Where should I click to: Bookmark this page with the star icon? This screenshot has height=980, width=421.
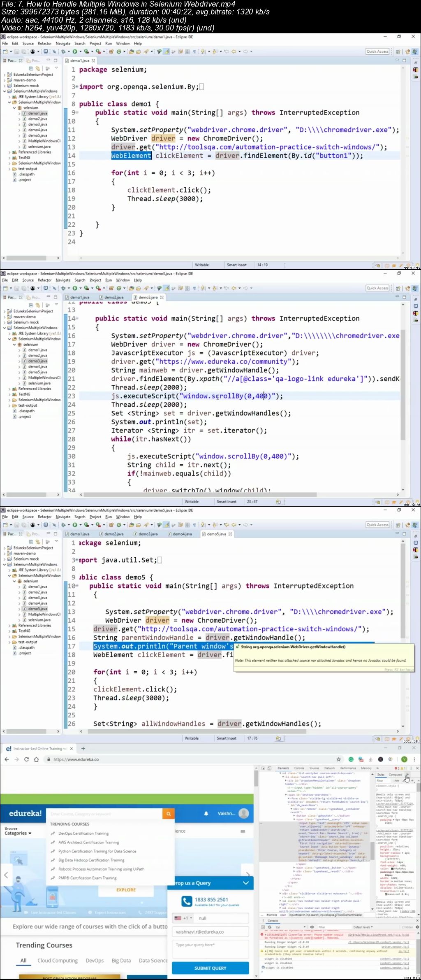(338, 759)
